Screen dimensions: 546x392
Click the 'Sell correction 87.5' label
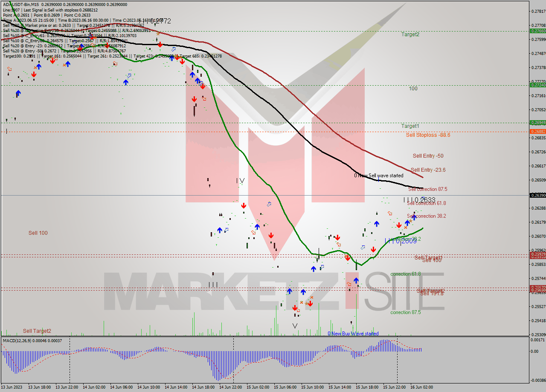point(427,189)
